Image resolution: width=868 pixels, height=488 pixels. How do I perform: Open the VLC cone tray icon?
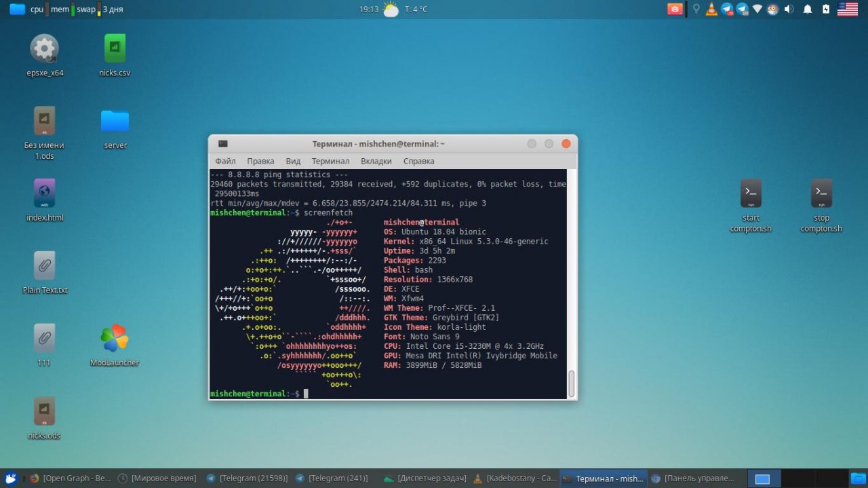point(711,9)
